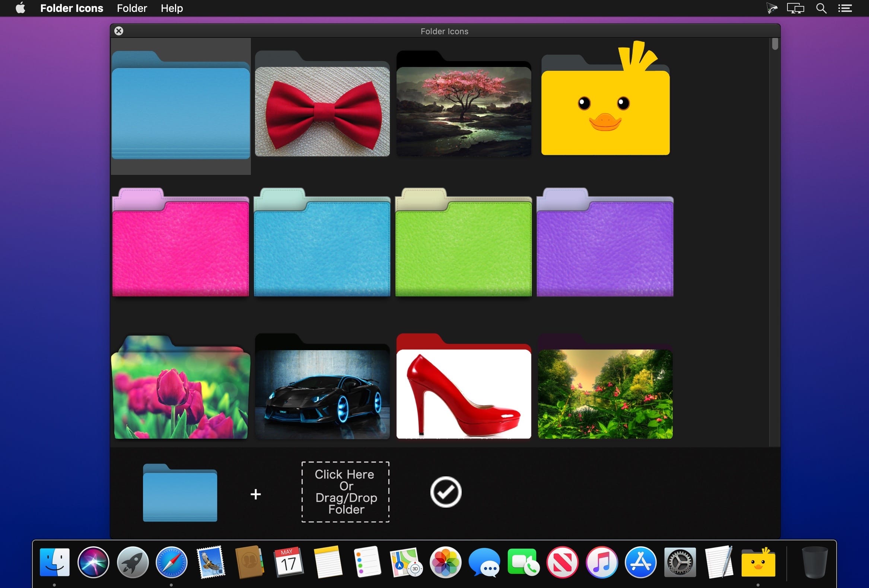Pick the cyan leather folder icon
The width and height of the screenshot is (869, 588).
pyautogui.click(x=322, y=242)
